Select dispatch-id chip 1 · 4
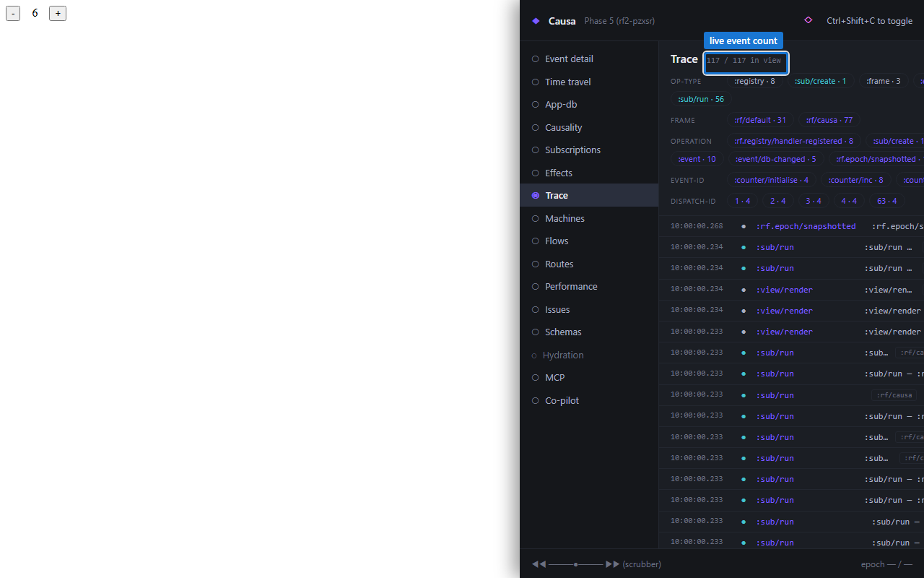The width and height of the screenshot is (924, 578). (x=742, y=201)
